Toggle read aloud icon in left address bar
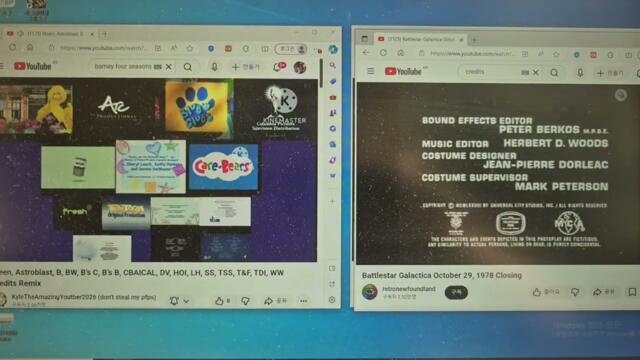The image size is (640, 360). [x=174, y=48]
